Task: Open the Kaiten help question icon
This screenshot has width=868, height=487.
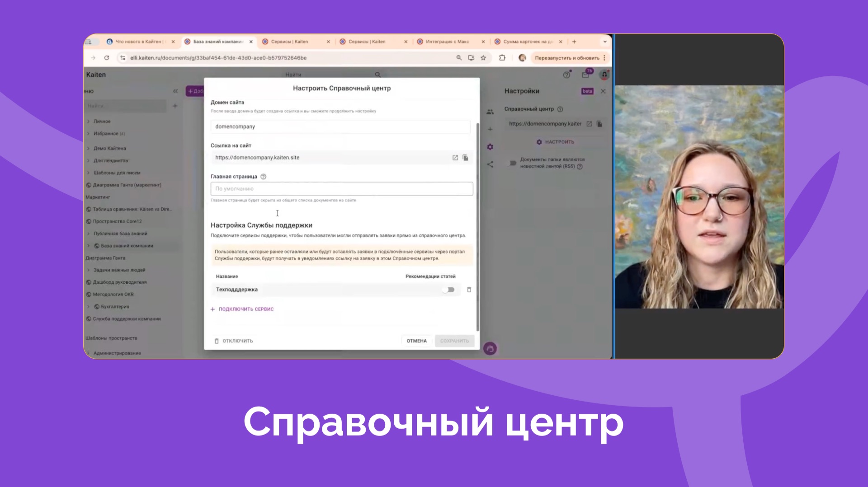Action: 566,75
